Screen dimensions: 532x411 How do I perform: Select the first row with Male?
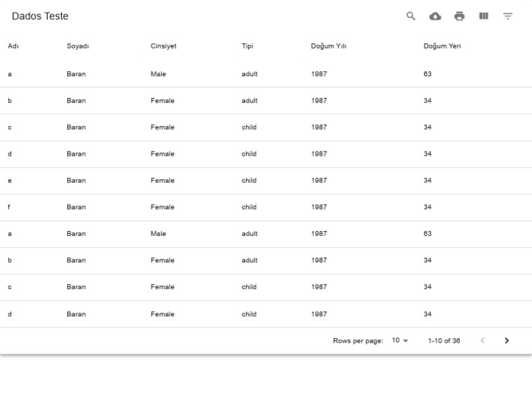pyautogui.click(x=266, y=74)
